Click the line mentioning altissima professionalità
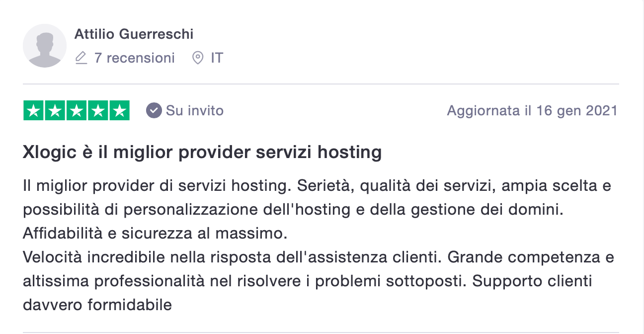 [308, 281]
